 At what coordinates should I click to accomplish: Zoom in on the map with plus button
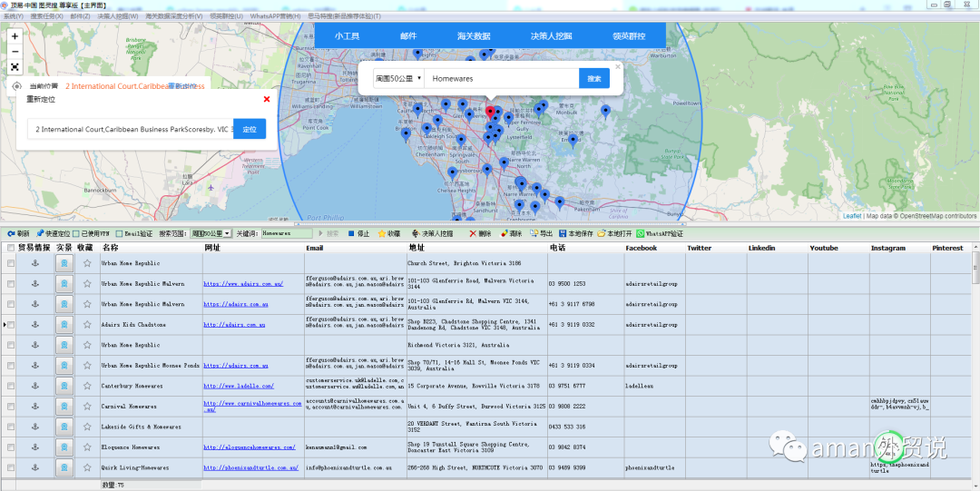[15, 36]
